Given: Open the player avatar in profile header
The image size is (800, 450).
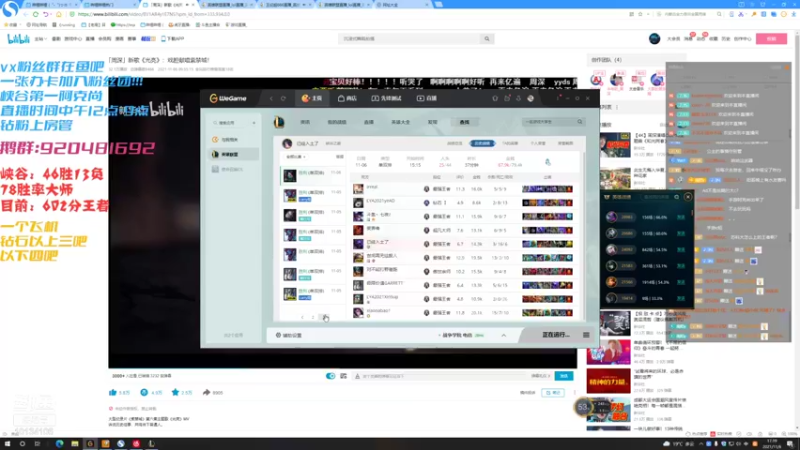Looking at the screenshot, I should click(287, 143).
